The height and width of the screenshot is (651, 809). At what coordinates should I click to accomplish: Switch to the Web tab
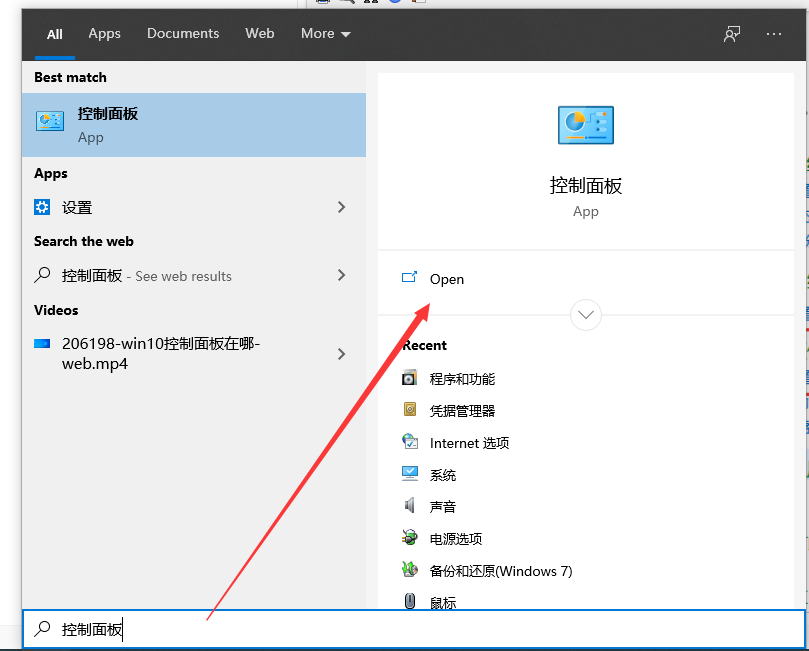tap(260, 34)
